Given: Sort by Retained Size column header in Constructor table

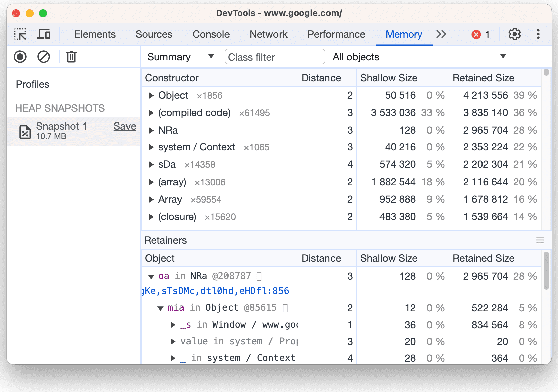Looking at the screenshot, I should click(495, 78).
